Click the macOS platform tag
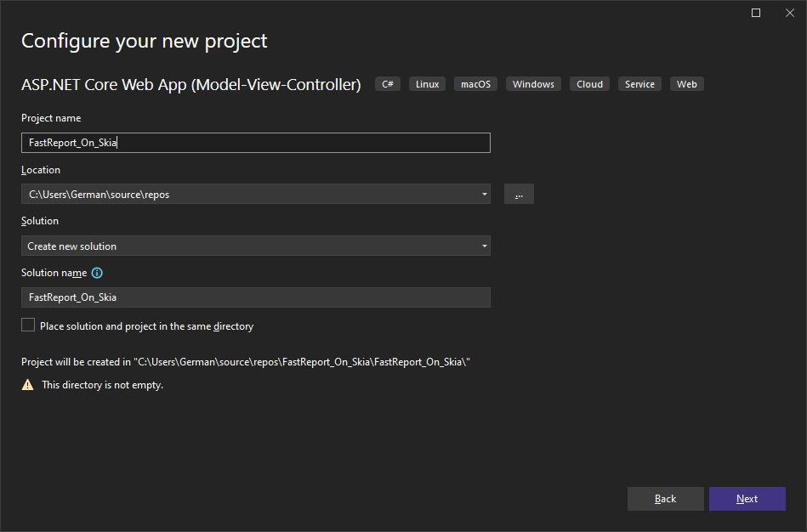Image resolution: width=807 pixels, height=532 pixels. 476,84
